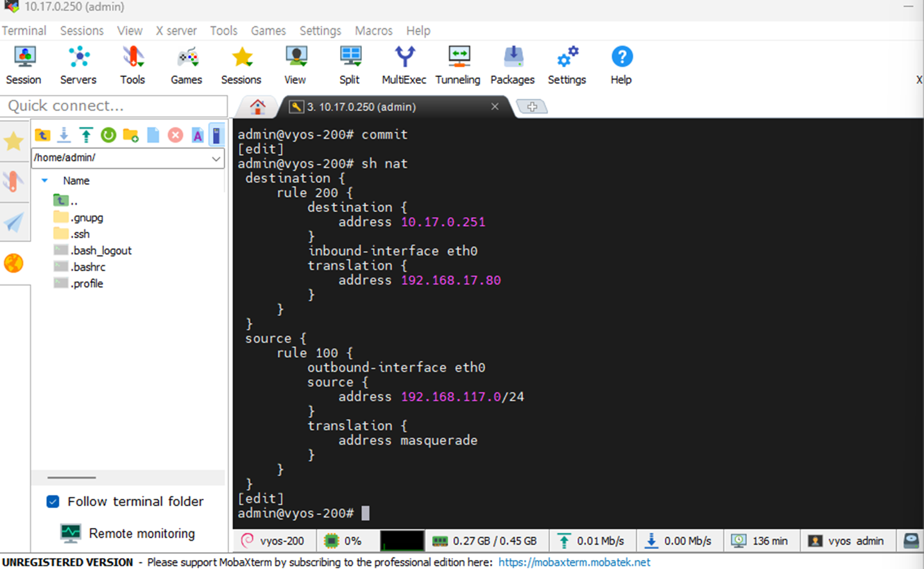Viewport: 924px width, 569px height.
Task: Open the MultiExec toolbar icon
Action: [404, 66]
